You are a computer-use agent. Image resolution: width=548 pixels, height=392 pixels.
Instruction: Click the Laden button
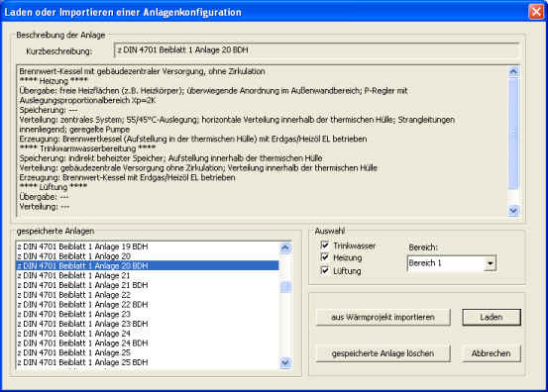click(492, 318)
